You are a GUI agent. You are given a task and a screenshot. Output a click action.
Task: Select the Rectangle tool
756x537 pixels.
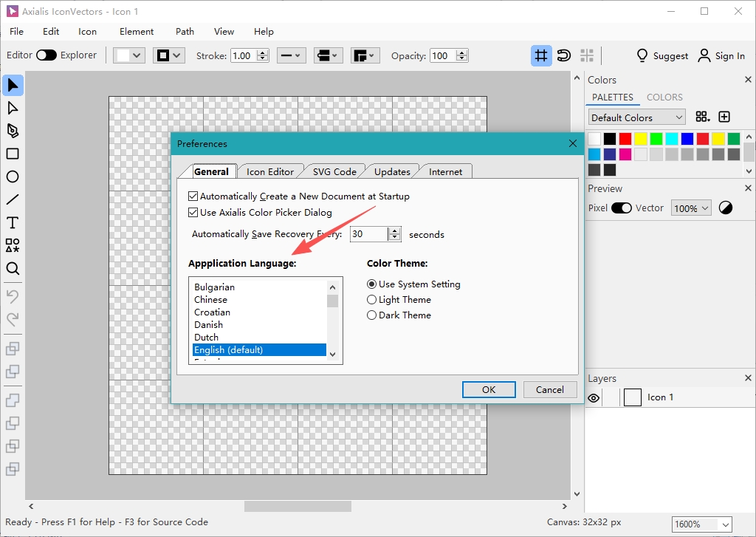click(x=13, y=154)
